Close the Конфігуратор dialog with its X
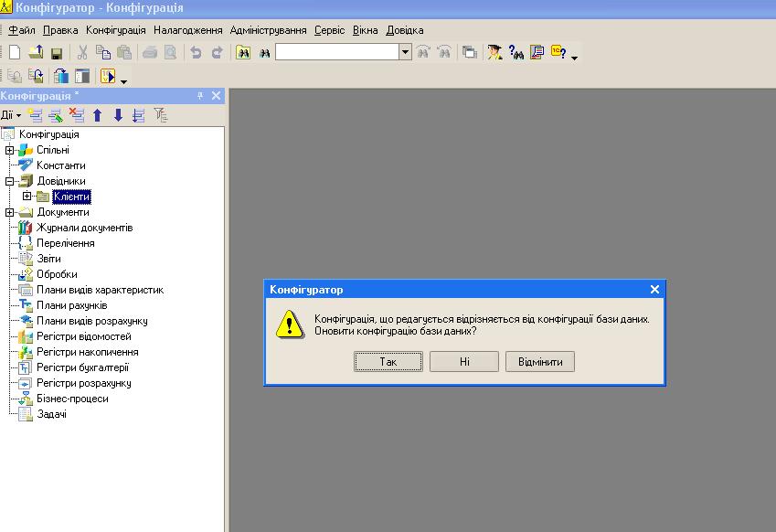Viewport: 776px width, 532px height. coord(654,290)
